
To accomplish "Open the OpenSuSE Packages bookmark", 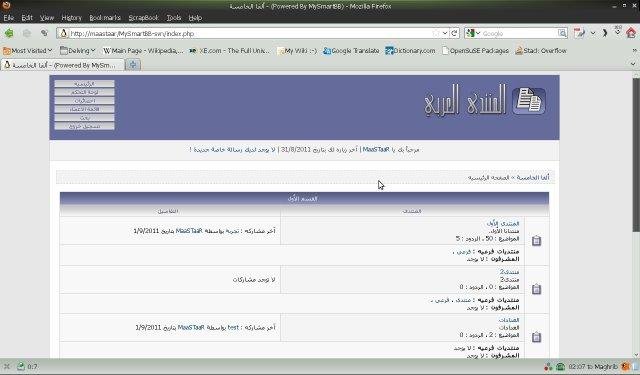I will tap(475, 51).
